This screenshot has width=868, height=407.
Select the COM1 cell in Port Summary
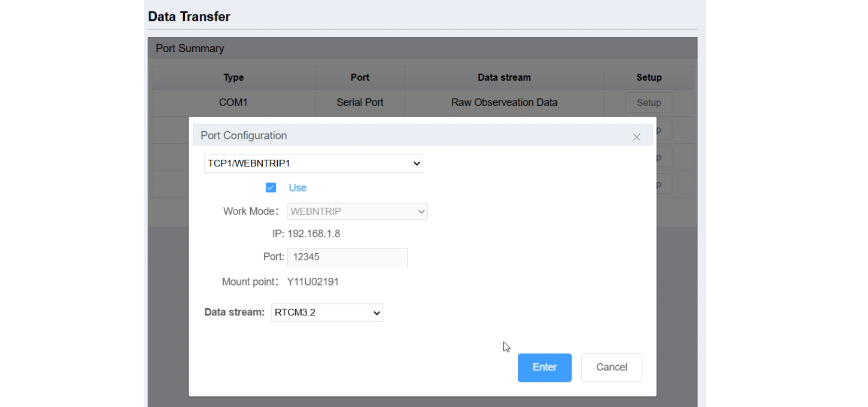click(x=233, y=102)
